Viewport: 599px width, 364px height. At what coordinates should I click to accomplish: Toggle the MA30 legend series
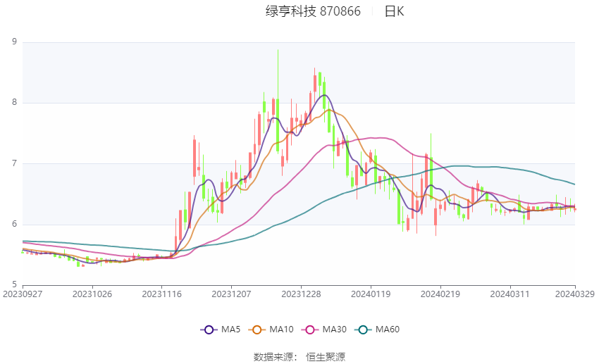pos(324,330)
